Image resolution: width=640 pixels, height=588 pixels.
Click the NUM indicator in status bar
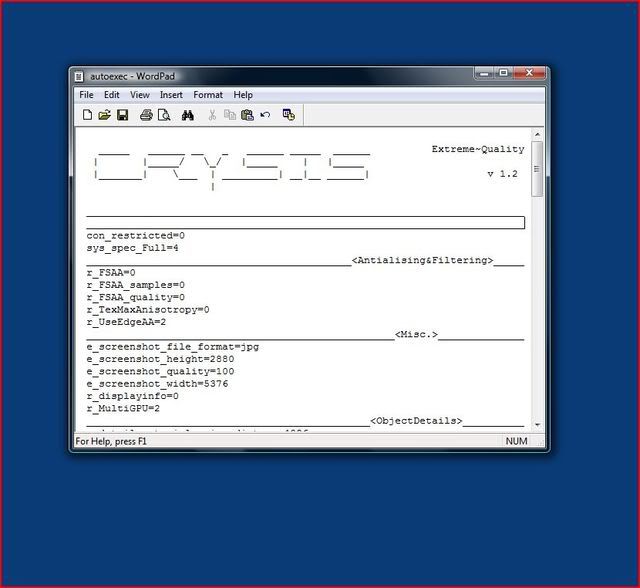(516, 441)
